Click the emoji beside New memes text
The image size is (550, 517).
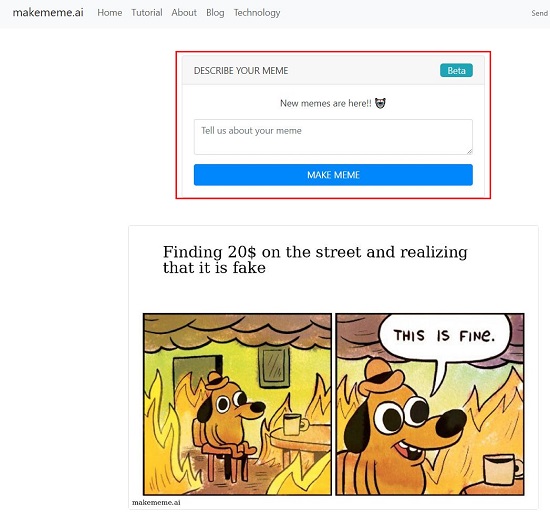point(380,103)
